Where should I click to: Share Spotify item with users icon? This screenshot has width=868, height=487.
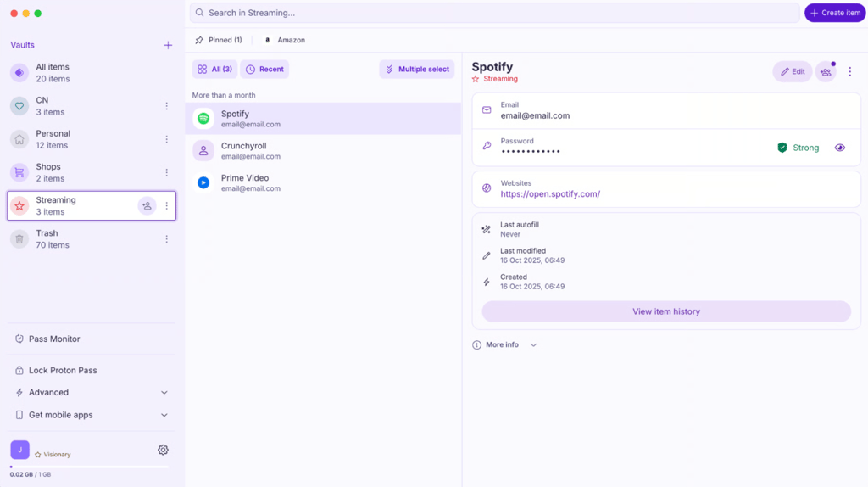[x=826, y=71]
